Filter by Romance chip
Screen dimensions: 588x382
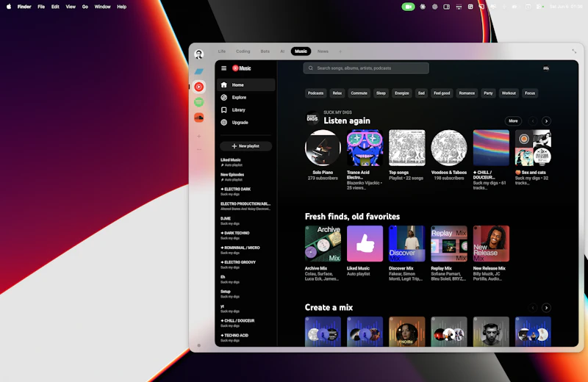[467, 93]
